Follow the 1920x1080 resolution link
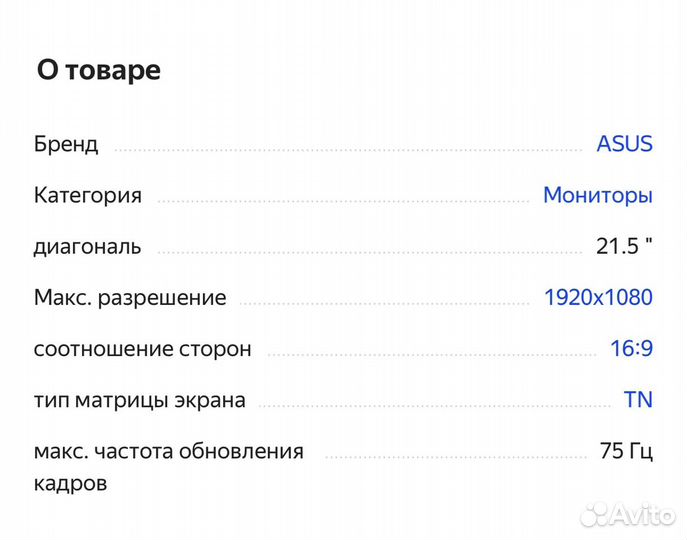The width and height of the screenshot is (687, 540). 597,297
